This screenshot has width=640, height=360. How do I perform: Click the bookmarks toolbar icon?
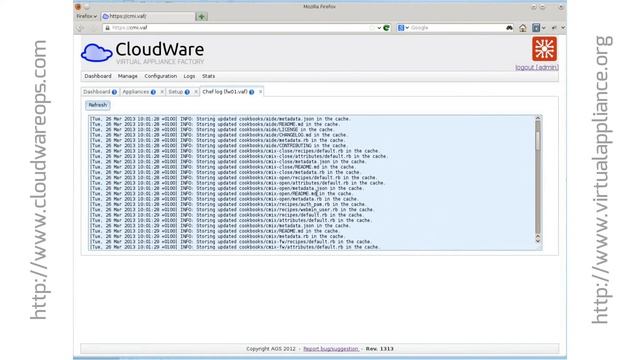click(536, 28)
